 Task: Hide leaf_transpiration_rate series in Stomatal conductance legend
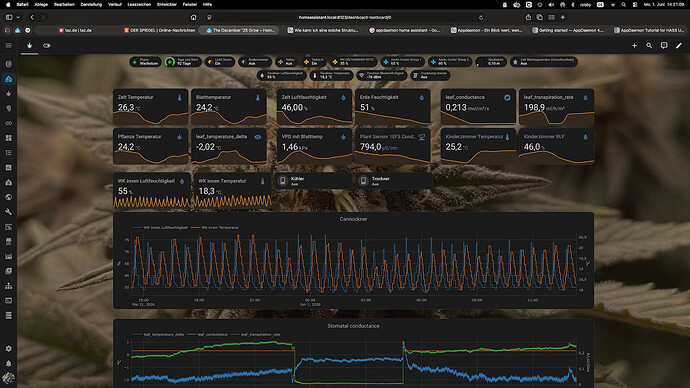tap(256, 334)
